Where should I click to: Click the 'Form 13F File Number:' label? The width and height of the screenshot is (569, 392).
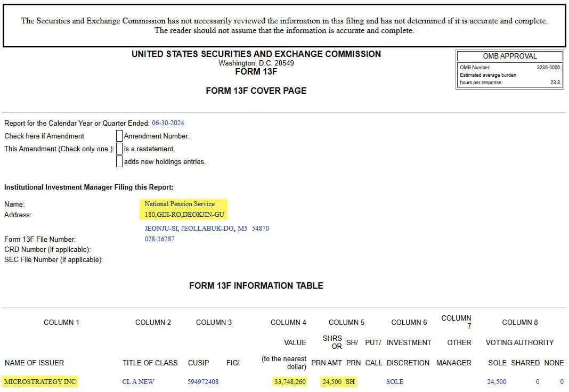click(40, 239)
